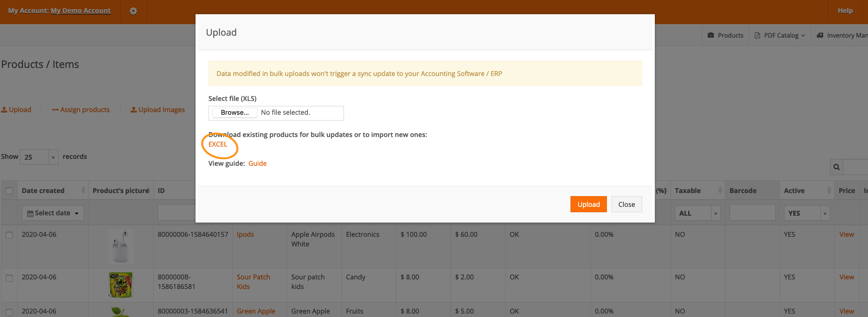Expand the Select date filter dropdown
The width and height of the screenshot is (868, 317).
[53, 213]
